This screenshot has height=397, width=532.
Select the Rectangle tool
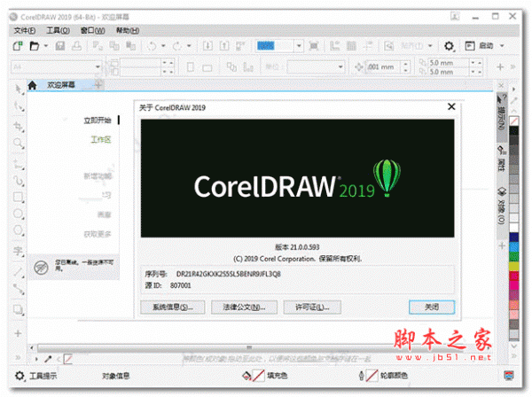(19, 197)
